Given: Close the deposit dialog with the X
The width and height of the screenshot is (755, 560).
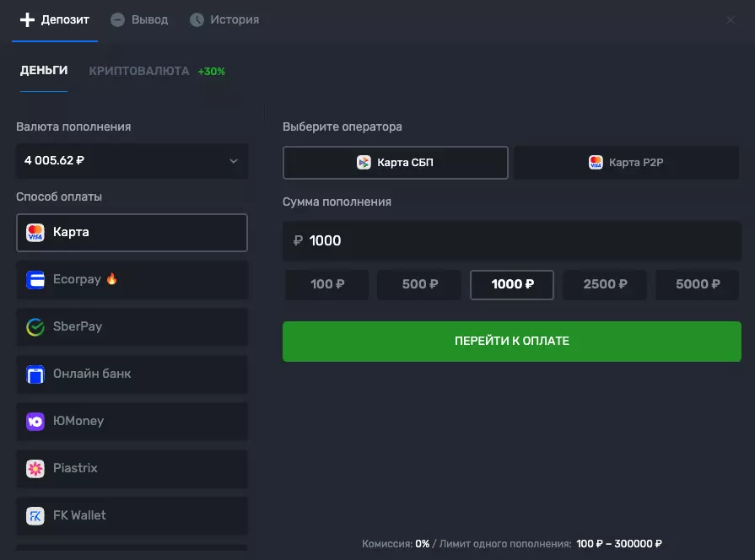Looking at the screenshot, I should tap(731, 19).
